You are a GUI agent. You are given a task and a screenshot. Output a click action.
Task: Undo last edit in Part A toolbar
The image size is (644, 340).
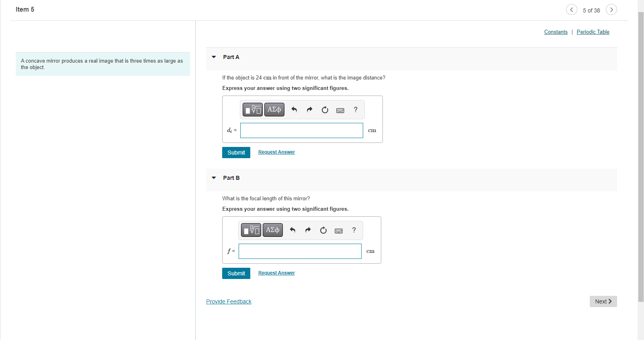point(294,110)
